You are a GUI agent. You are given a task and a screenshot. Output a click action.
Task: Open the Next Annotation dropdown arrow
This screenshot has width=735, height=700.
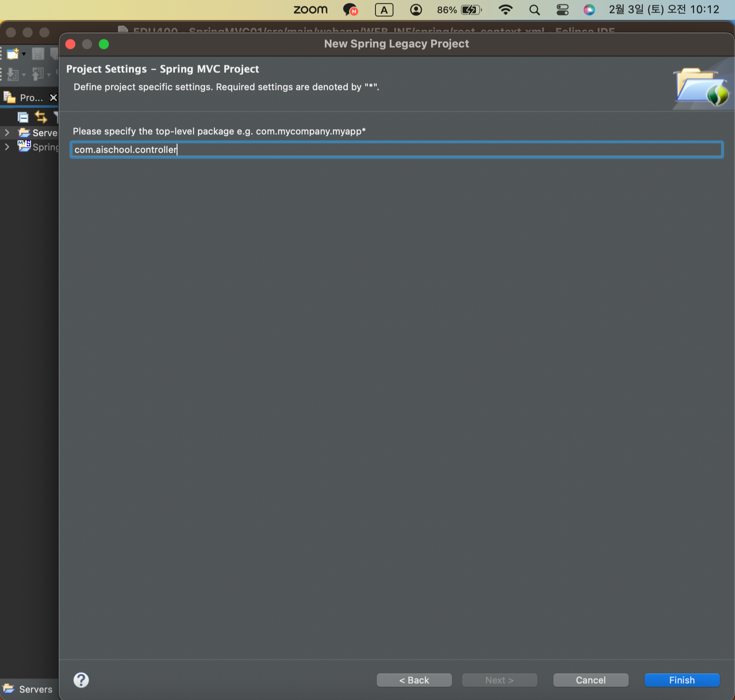point(24,75)
